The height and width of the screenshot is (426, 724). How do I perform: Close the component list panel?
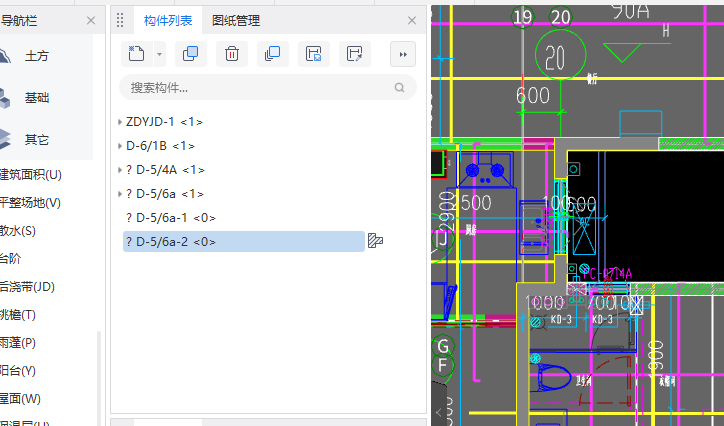(x=412, y=21)
